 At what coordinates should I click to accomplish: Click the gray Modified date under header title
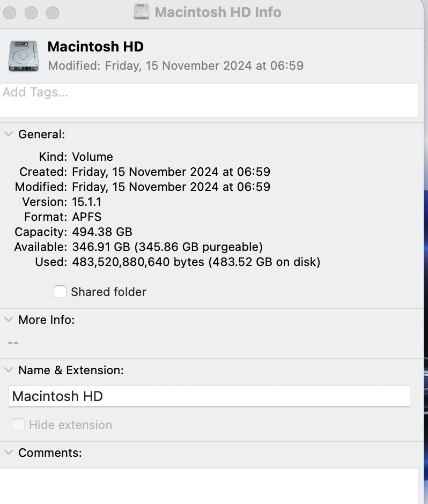pyautogui.click(x=176, y=65)
